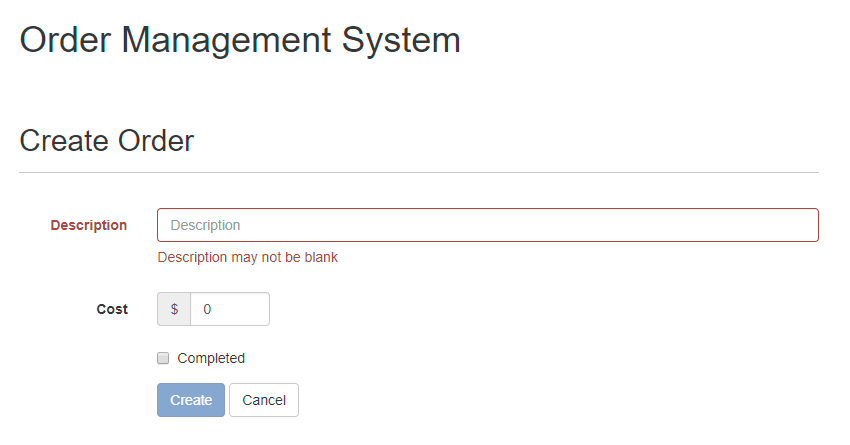Toggle the Completed checkbox
This screenshot has width=850, height=445.
pyautogui.click(x=163, y=358)
